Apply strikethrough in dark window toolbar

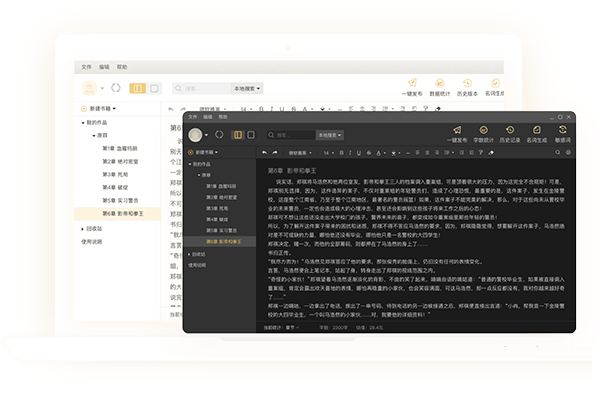pos(368,153)
